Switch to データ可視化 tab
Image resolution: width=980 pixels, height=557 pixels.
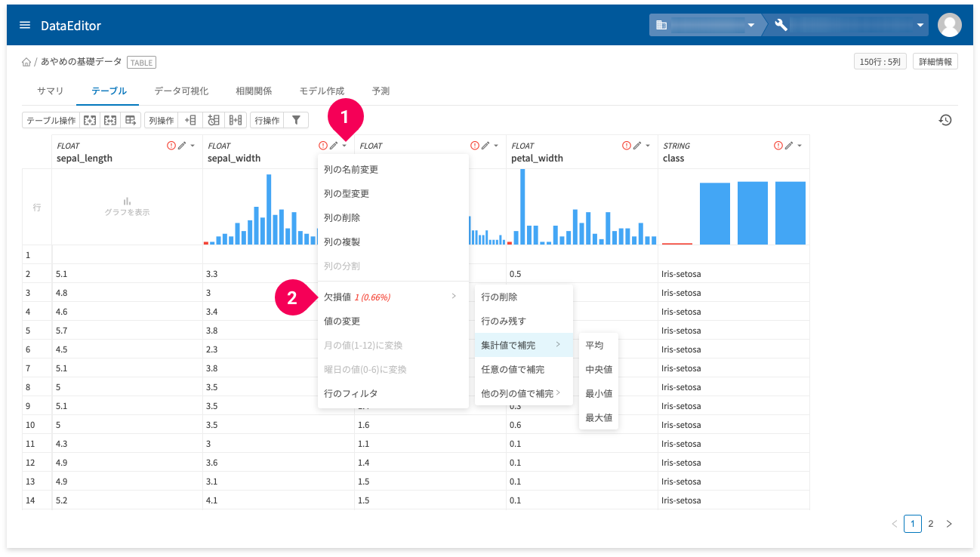pyautogui.click(x=181, y=91)
